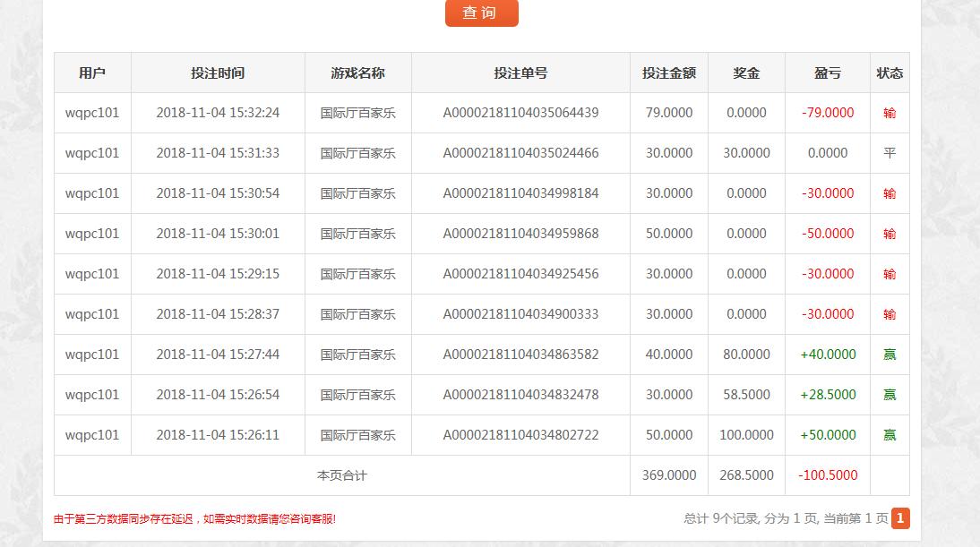Click the 投注金额 column header
Screen dimensions: 980x547
point(668,73)
